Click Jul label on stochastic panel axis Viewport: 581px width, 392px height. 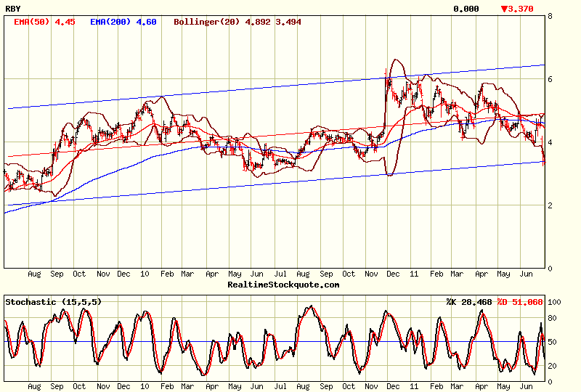coord(280,387)
